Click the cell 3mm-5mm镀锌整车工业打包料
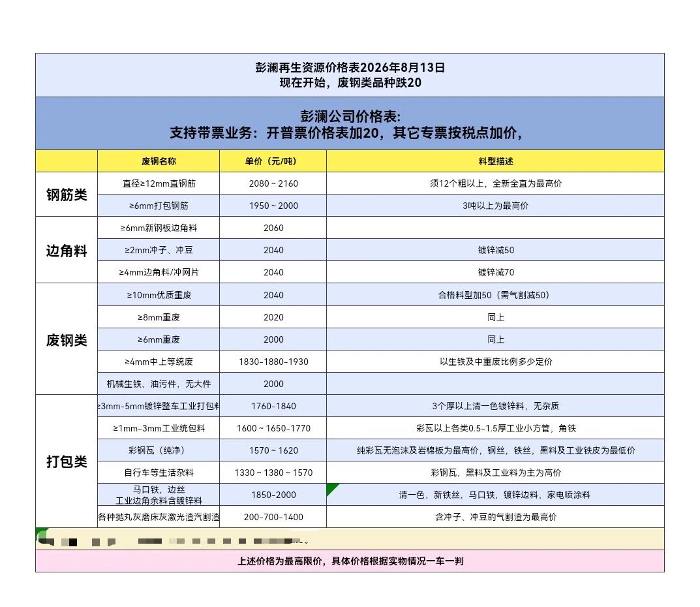 click(x=159, y=406)
